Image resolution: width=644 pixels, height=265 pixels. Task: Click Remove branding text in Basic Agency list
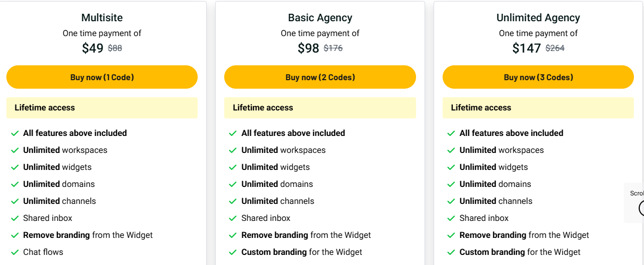point(274,235)
